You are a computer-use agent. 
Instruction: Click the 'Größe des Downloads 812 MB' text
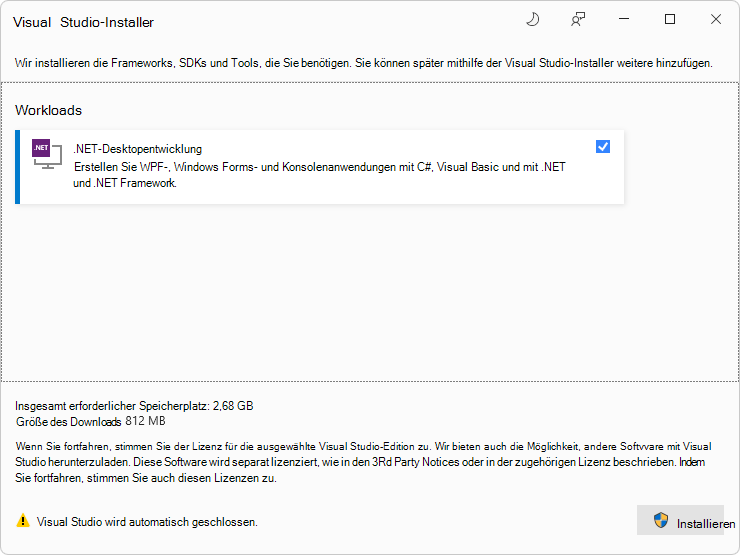(91, 421)
